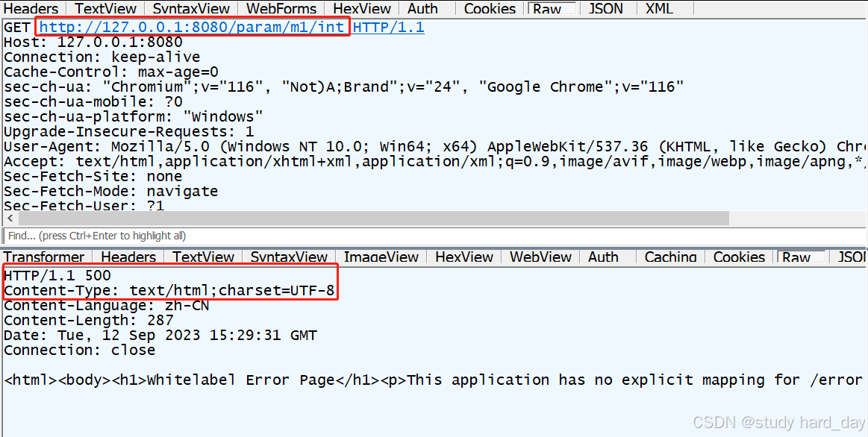Click 'Upgrade-Insecure-Requests: 1' line
The height and width of the screenshot is (437, 868).
(x=129, y=132)
